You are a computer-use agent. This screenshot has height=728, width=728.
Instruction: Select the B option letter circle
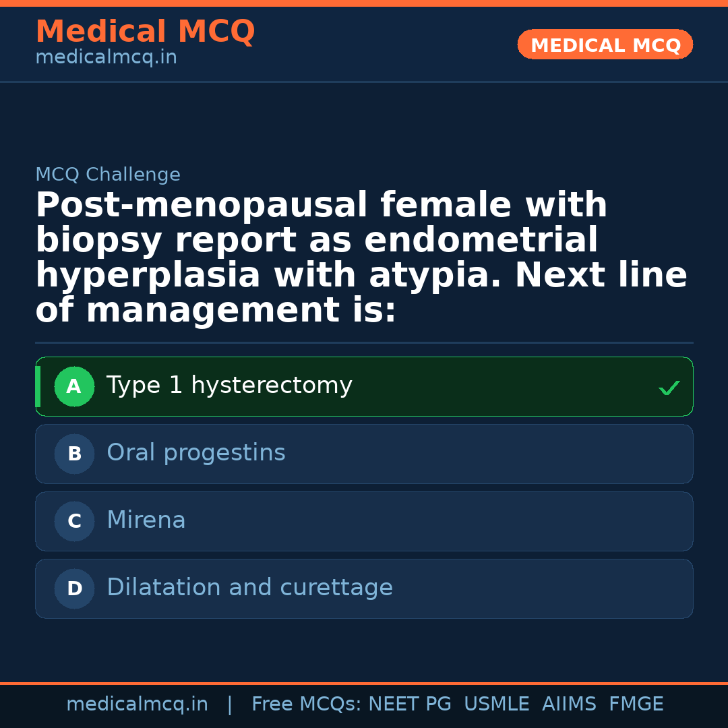point(74,454)
